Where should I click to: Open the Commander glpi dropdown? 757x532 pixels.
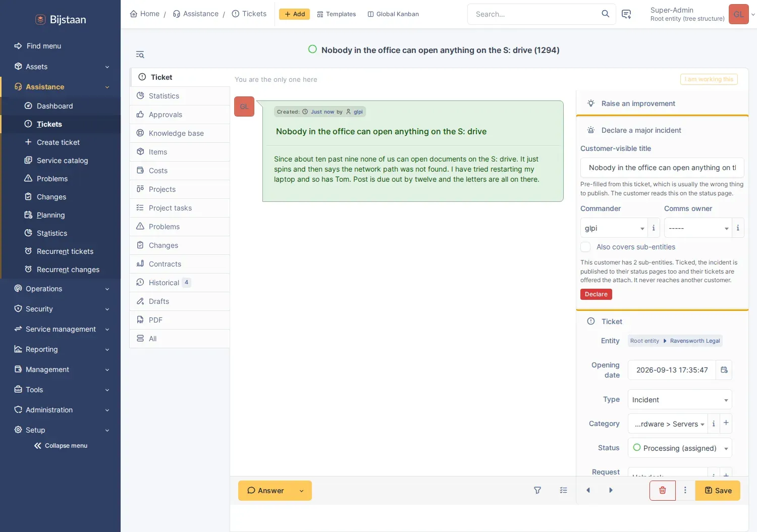614,228
